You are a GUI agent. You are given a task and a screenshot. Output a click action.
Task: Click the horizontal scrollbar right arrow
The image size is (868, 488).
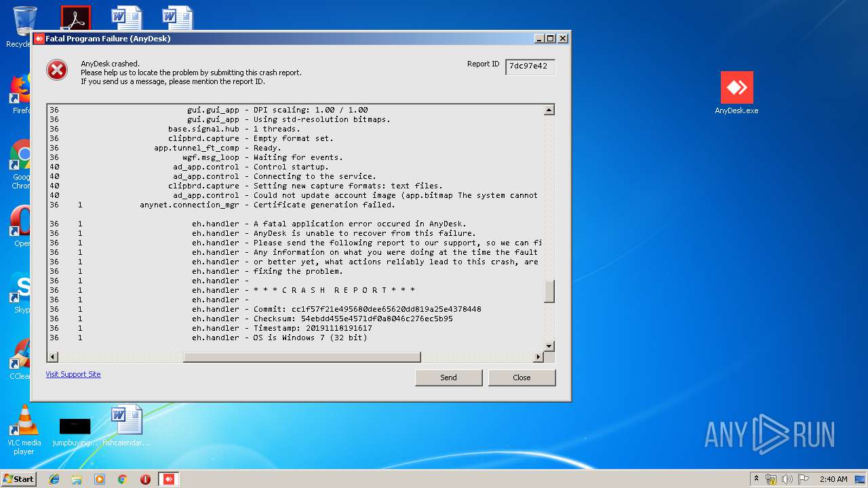point(538,357)
